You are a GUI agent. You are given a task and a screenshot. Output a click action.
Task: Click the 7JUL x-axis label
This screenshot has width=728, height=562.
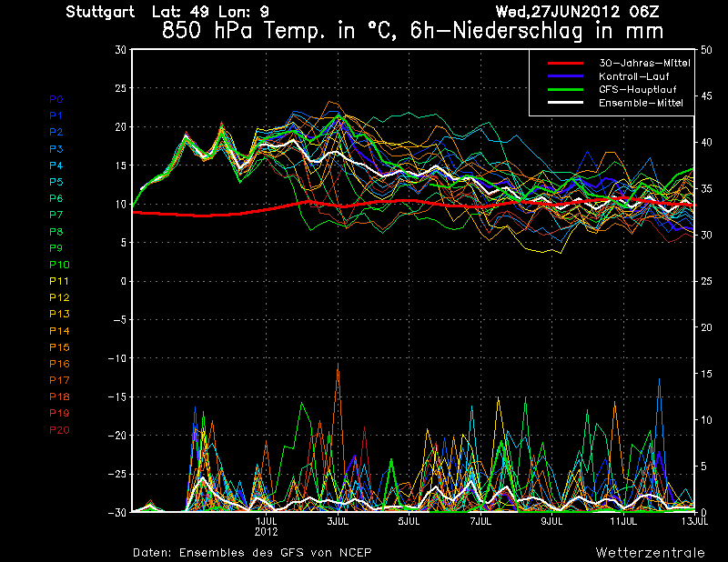pyautogui.click(x=480, y=521)
